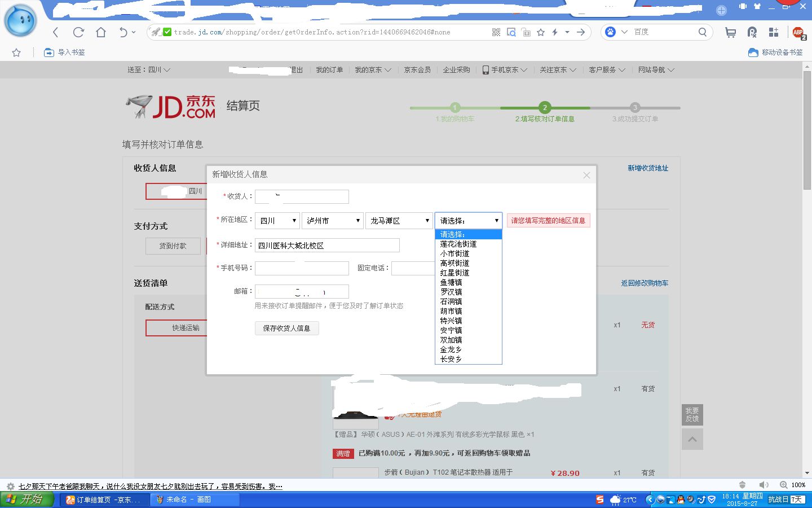Click browser avatar logo top-left

pos(21,20)
